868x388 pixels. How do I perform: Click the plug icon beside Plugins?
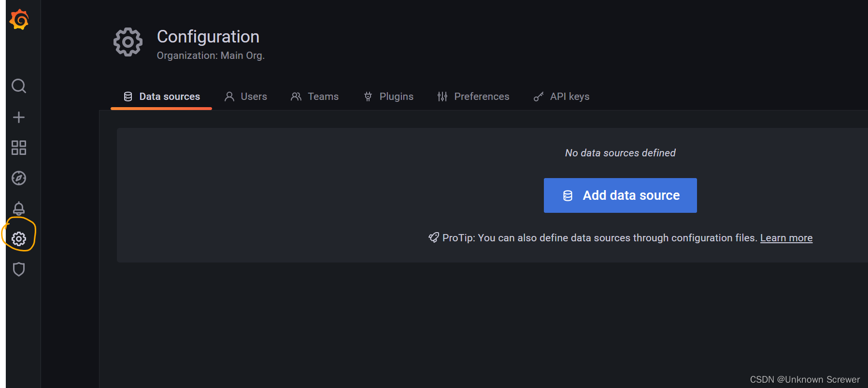click(x=368, y=97)
